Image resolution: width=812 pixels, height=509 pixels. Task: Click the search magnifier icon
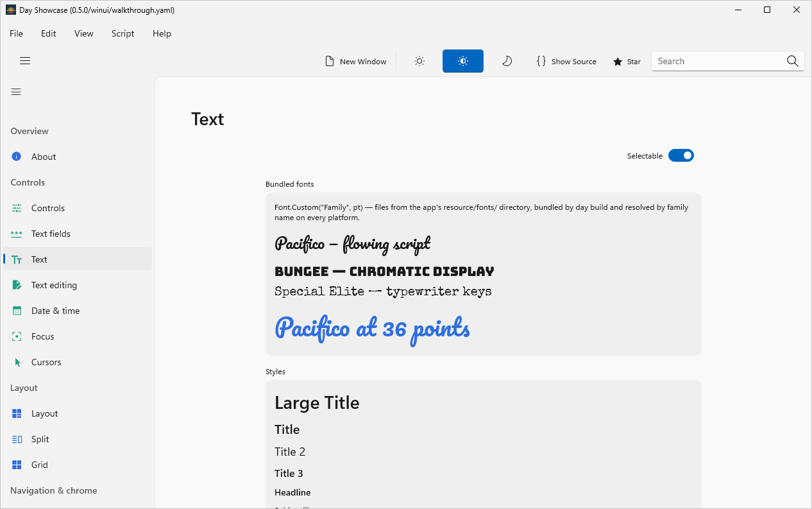pos(792,61)
